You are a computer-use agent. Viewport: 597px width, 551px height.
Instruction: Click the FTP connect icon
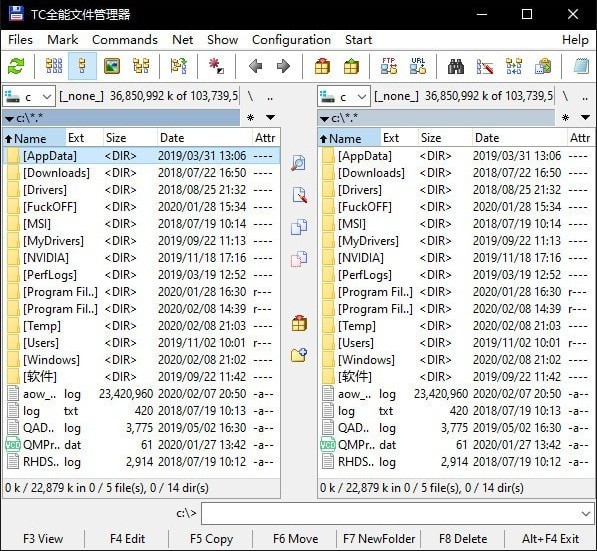[x=389, y=66]
